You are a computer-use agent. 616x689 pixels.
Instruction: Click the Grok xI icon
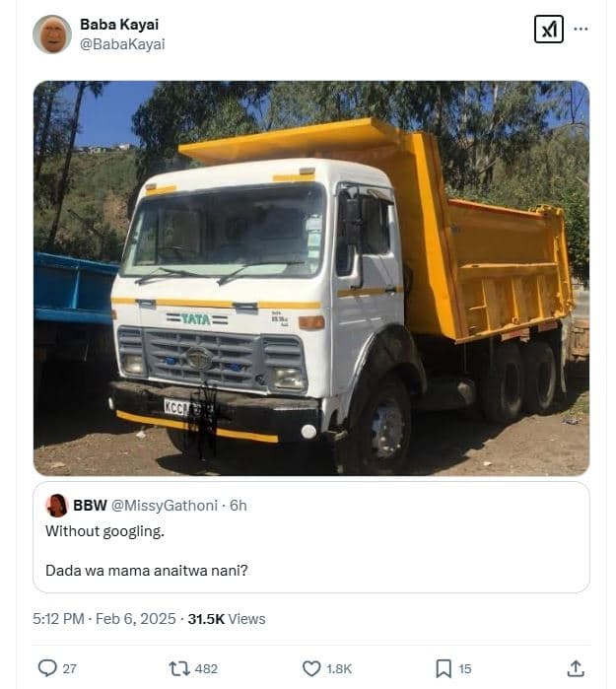click(548, 30)
